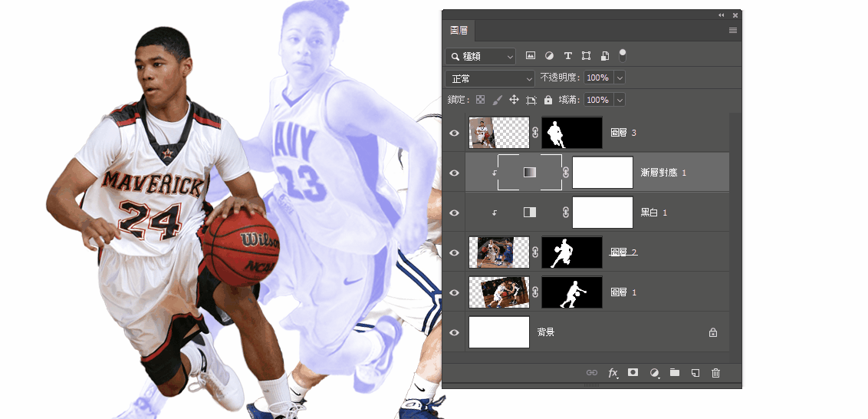Click chain link icon on 圖層 2
This screenshot has height=419, width=868.
tap(534, 252)
